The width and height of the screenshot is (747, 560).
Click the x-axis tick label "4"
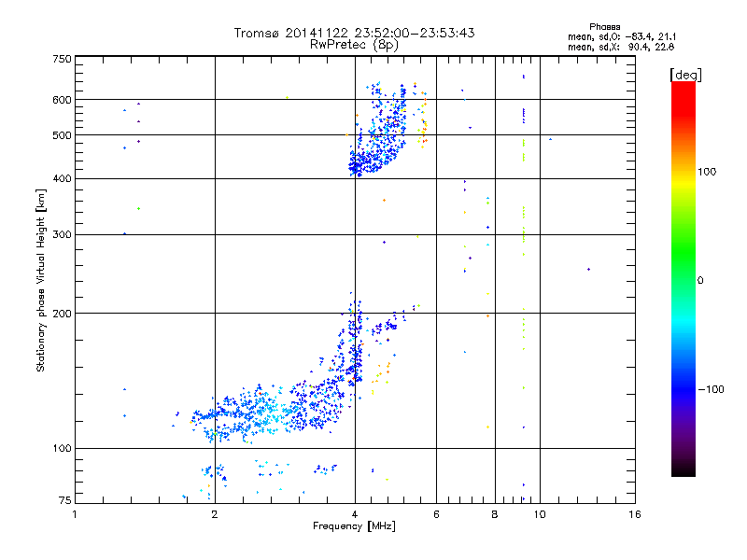[355, 514]
